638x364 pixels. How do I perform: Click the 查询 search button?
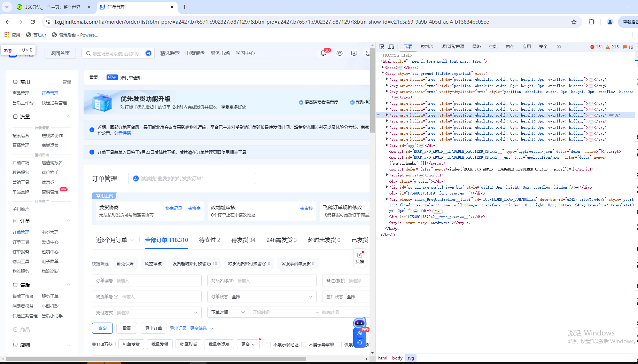click(x=102, y=328)
